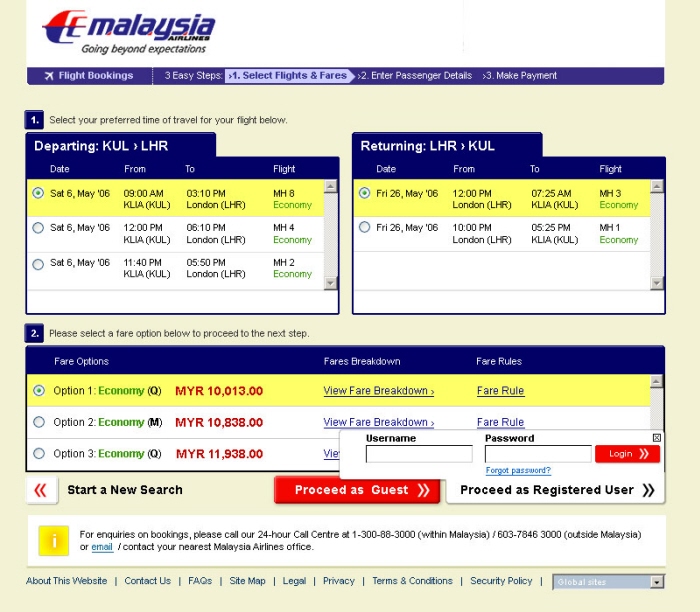Click the 07:25 AM arrival time
Viewport: 700px width, 612px height.
coord(551,193)
